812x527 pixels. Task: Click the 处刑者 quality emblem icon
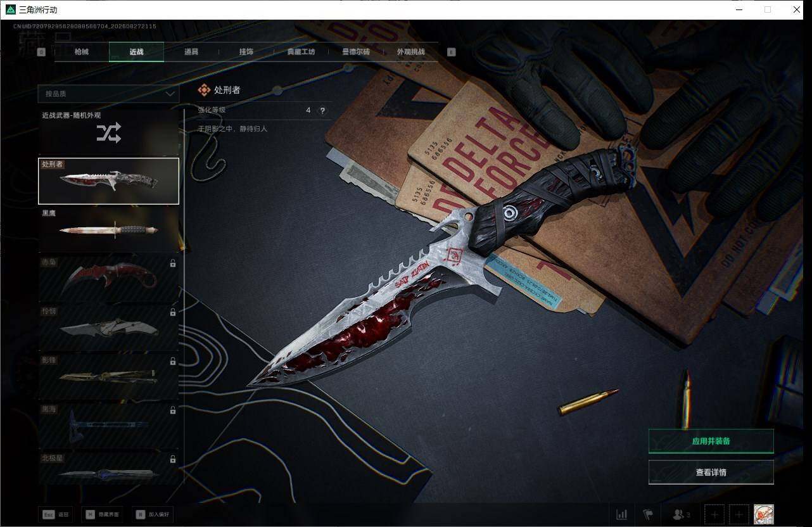click(204, 90)
